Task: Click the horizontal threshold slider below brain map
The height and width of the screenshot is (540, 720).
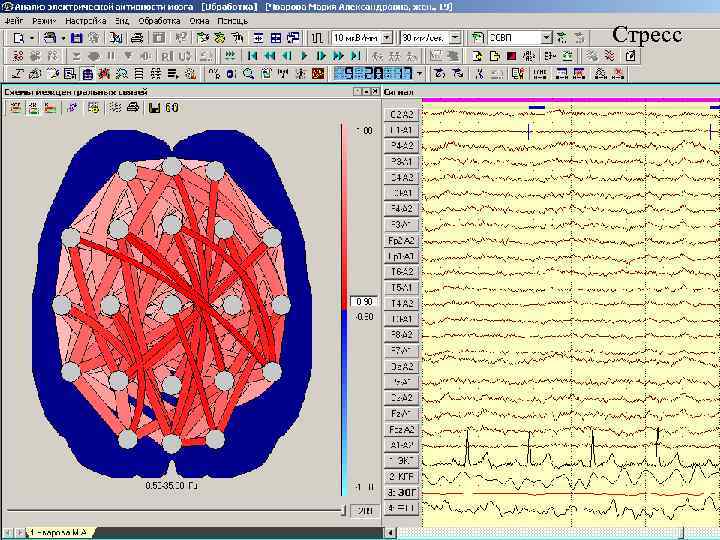Action: pos(175,510)
